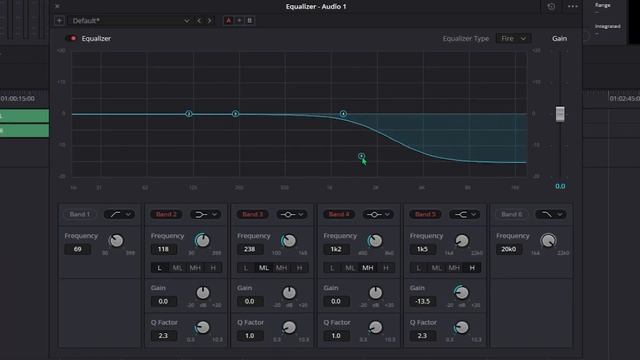Select EQ graph node 2
Screen dimensions: 640x360
(x=189, y=114)
